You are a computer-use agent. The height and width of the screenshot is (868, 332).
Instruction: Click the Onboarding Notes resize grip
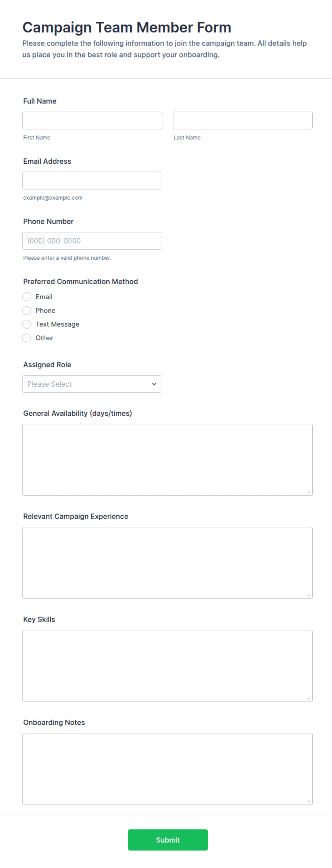coord(309,801)
